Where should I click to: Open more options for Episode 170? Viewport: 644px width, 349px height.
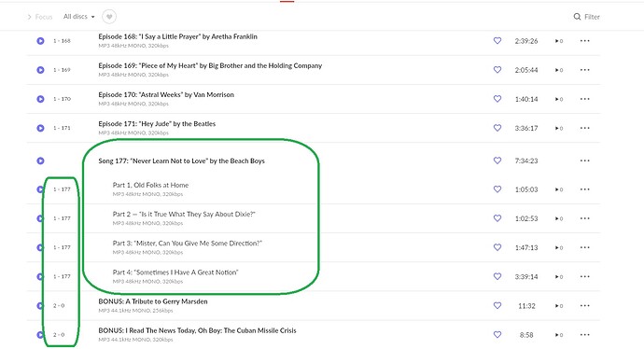[x=585, y=99]
